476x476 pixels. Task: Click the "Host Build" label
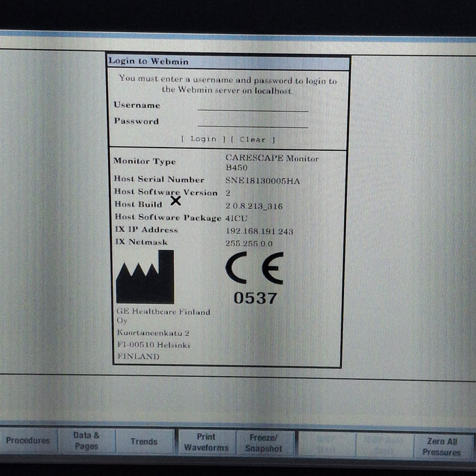[138, 204]
